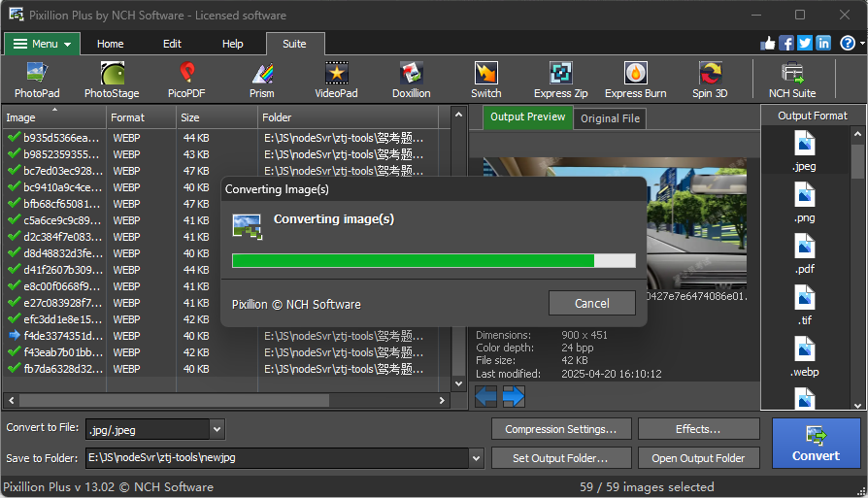868x498 pixels.
Task: Select .tif output format icon
Action: coord(804,305)
